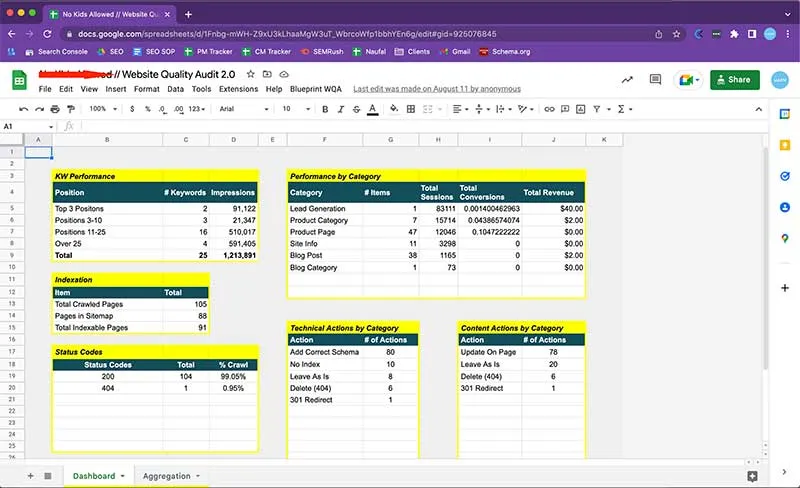Open Contacts in side panel
The height and width of the screenshot is (488, 800).
tap(785, 207)
